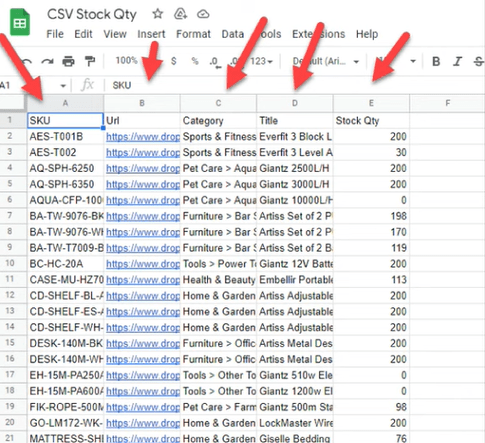Image resolution: width=485 pixels, height=443 pixels.
Task: Open URL link in row 10
Action: pos(143,264)
